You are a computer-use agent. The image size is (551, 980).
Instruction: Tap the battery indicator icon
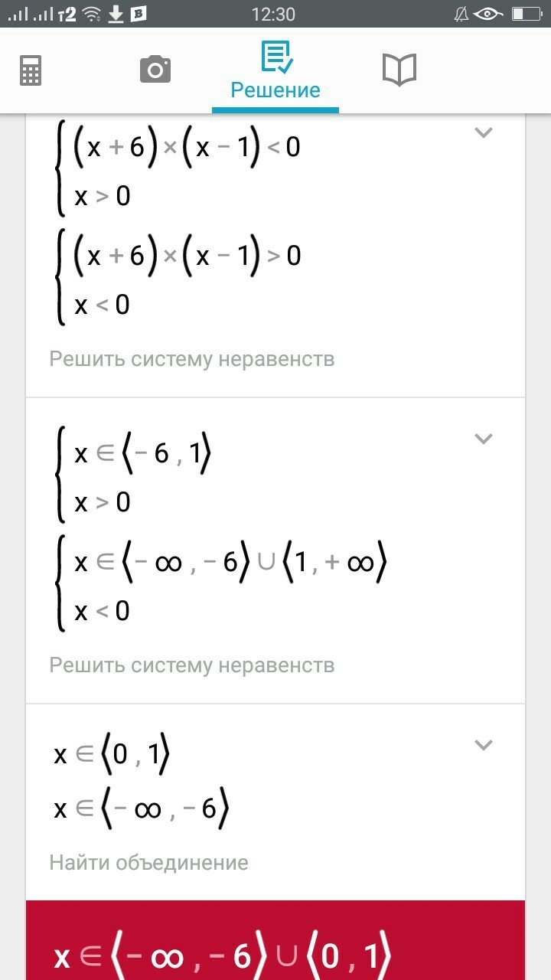(527, 14)
